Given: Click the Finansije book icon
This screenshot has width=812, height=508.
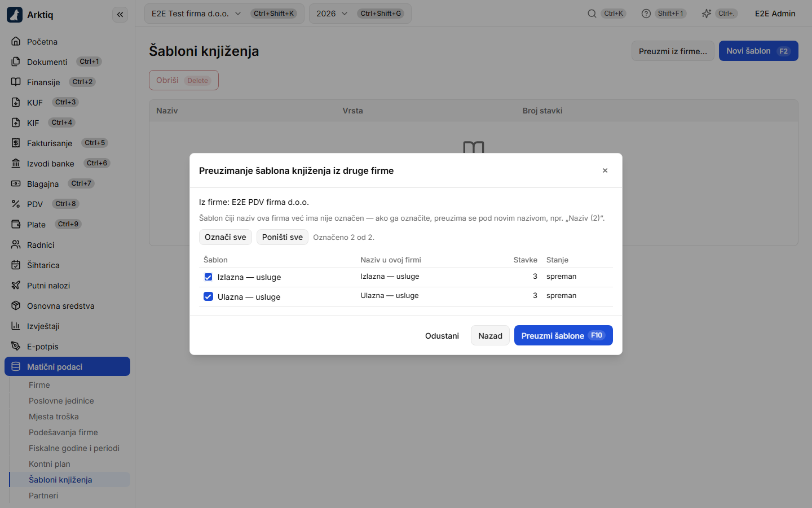Looking at the screenshot, I should (16, 82).
